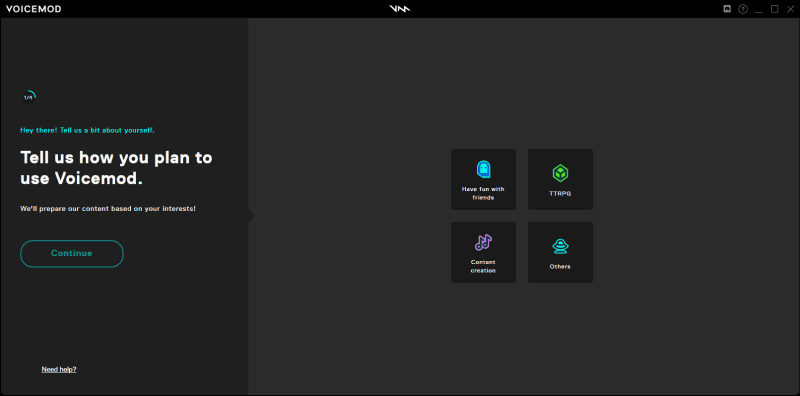Click the VOICEMOD wordmark in the title bar
Screen dimensions: 800x396
(34, 9)
